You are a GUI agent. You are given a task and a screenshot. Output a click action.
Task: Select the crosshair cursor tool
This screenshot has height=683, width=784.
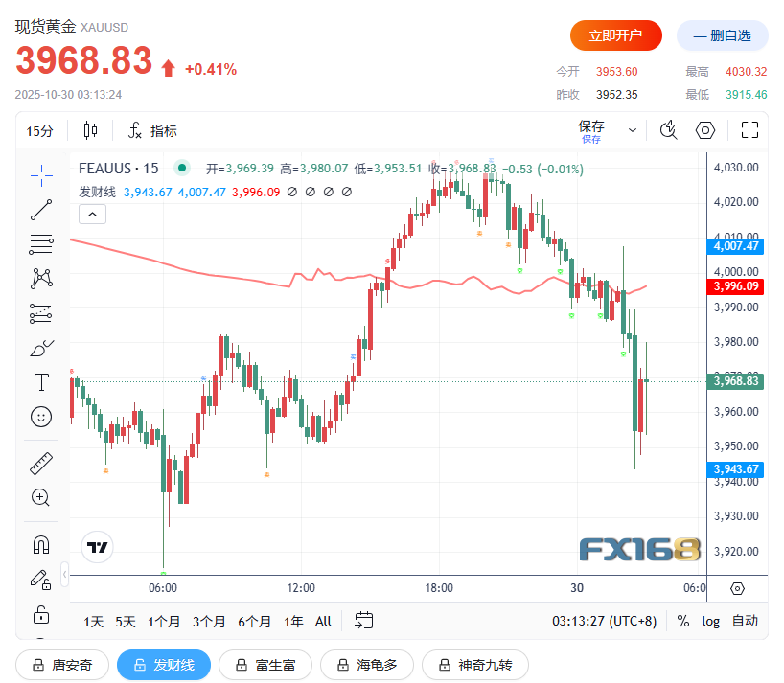[x=41, y=176]
